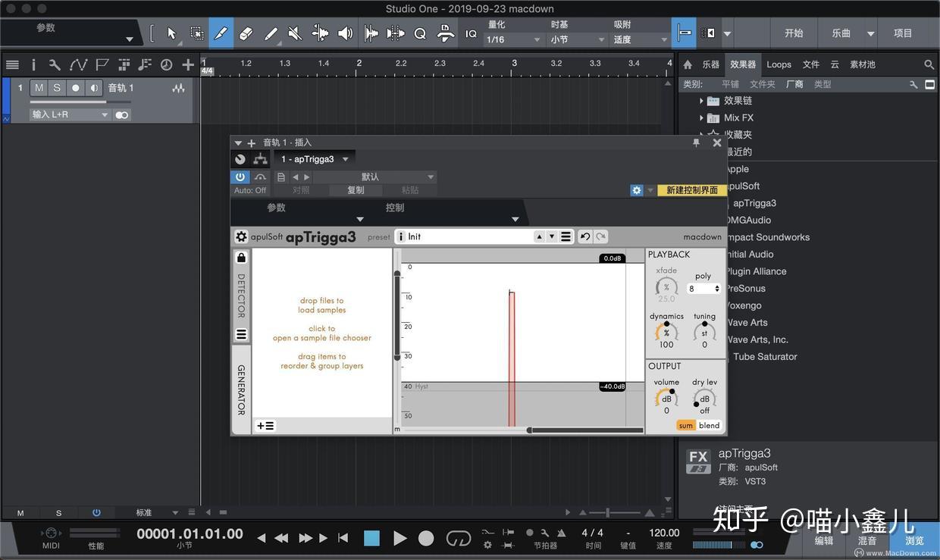Mute 音轨 1 with its M button
940x560 pixels.
tap(39, 88)
